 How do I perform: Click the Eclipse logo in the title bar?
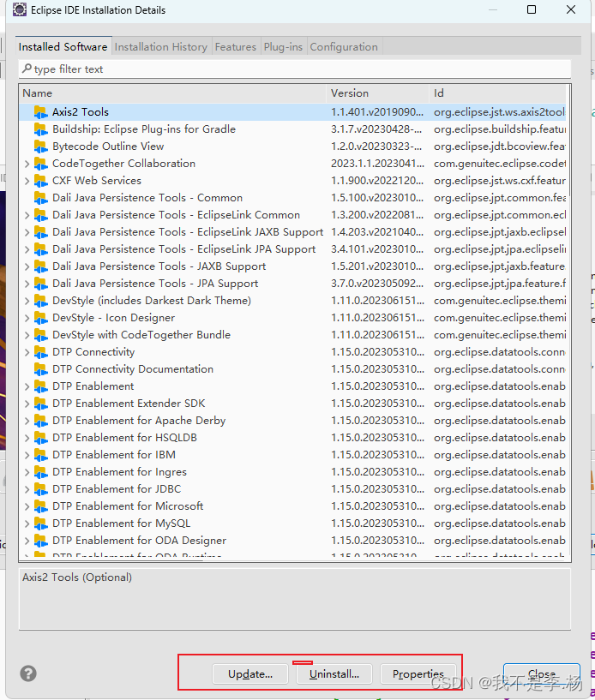pos(19,9)
